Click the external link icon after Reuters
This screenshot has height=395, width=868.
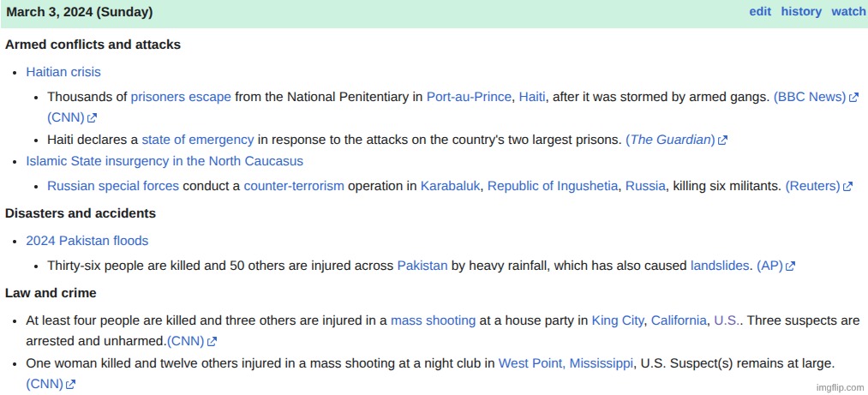coord(847,186)
